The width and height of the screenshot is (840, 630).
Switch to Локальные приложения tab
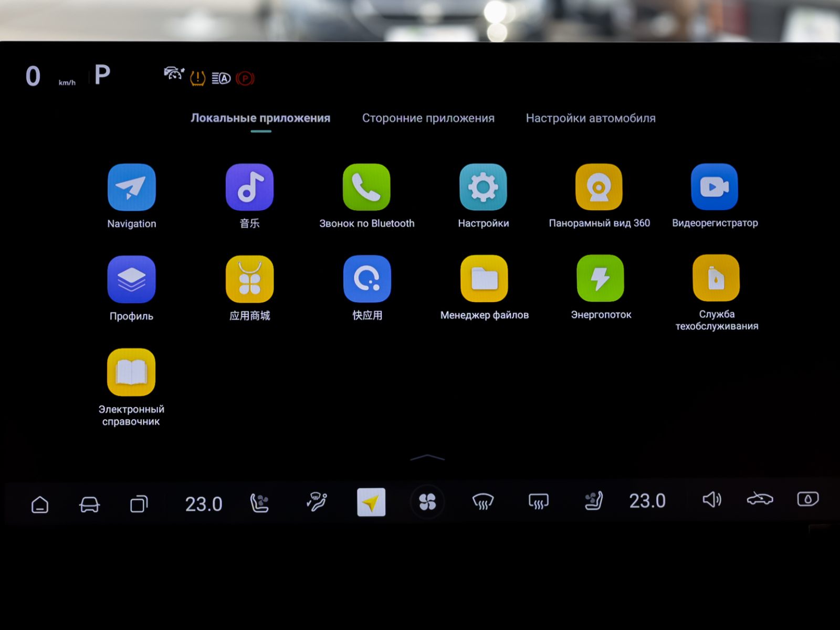260,118
